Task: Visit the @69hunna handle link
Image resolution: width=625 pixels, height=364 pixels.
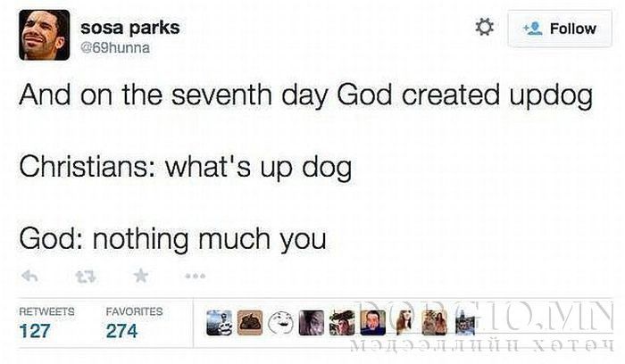Action: pos(115,48)
